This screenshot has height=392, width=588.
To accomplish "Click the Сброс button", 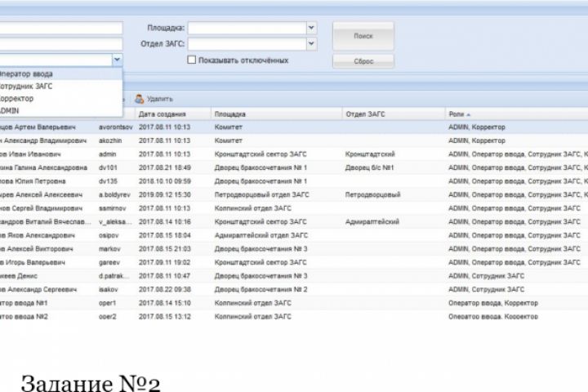I will click(x=363, y=61).
